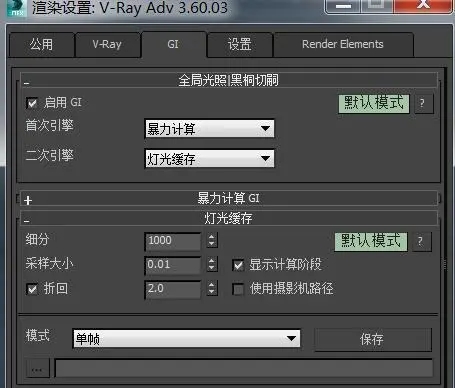Click the 细分 input field showing 1000
455x388 pixels.
[x=173, y=241]
